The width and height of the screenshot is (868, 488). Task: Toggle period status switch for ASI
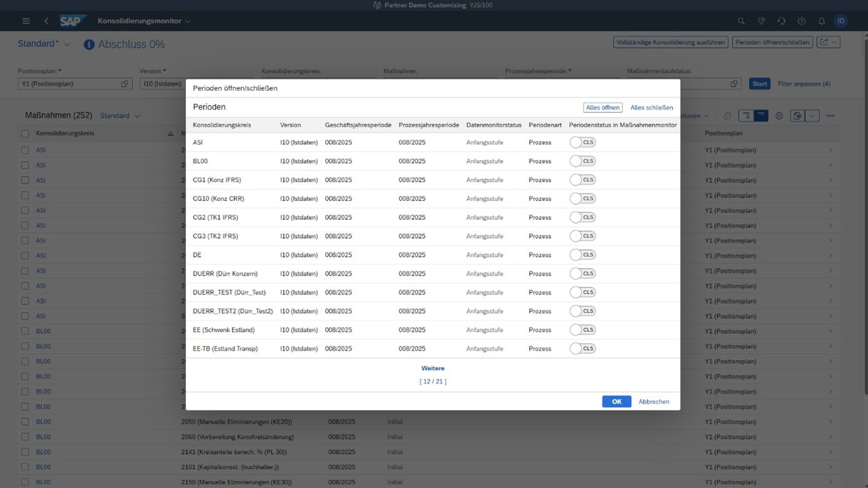pos(582,142)
